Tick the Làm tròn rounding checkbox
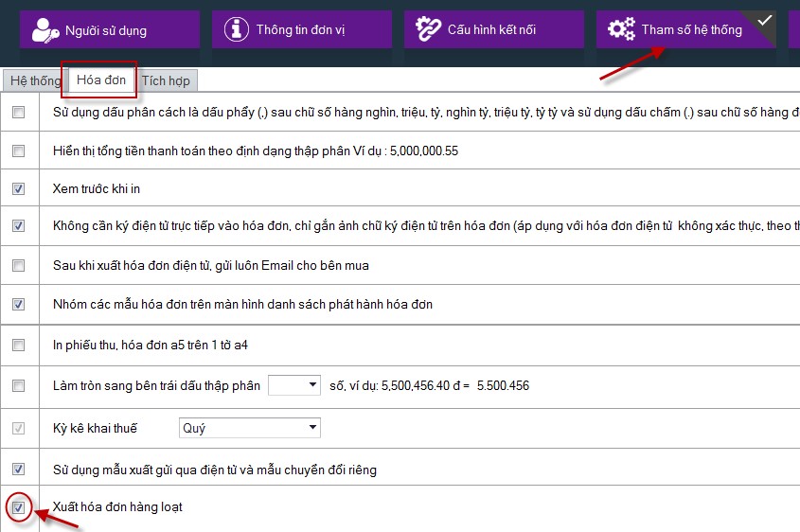 (x=19, y=385)
